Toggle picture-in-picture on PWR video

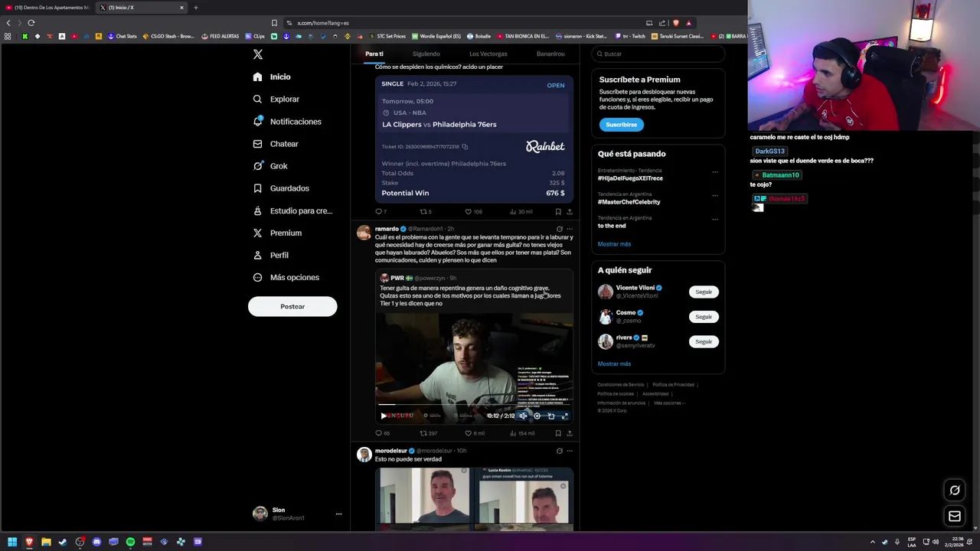tap(550, 416)
